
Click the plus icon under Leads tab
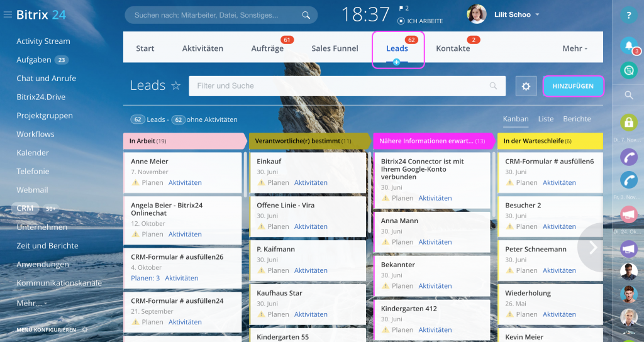396,62
